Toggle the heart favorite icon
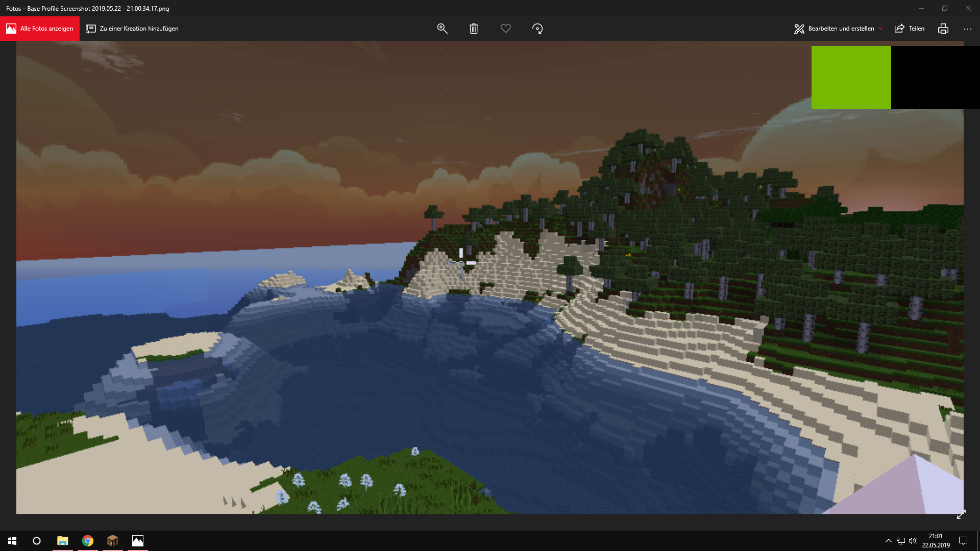This screenshot has width=980, height=551. click(x=505, y=29)
